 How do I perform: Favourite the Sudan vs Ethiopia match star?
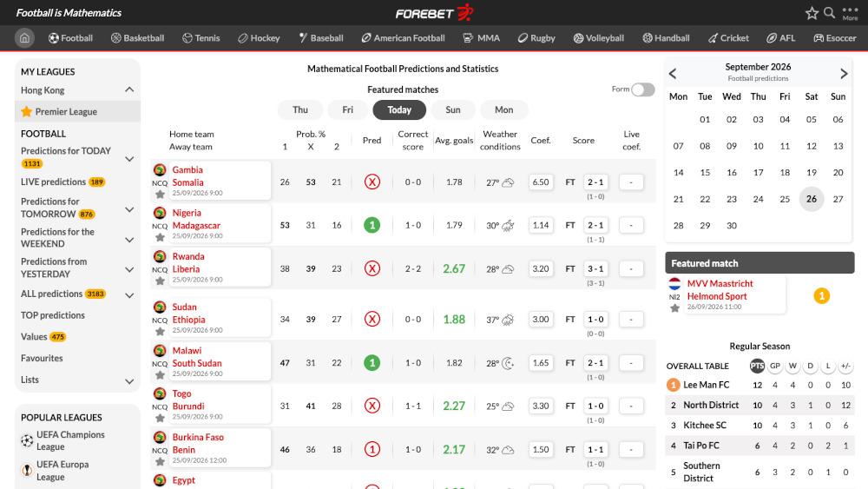pyautogui.click(x=160, y=332)
